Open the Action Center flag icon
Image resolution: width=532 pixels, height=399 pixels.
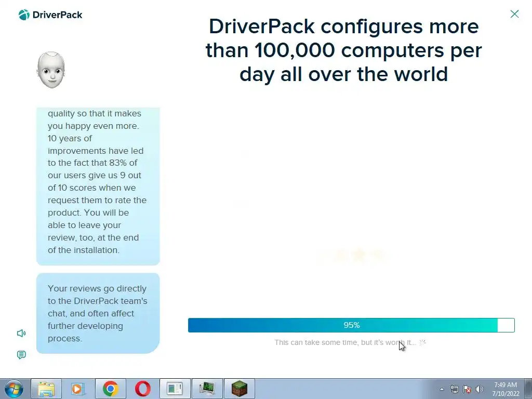[x=467, y=389]
